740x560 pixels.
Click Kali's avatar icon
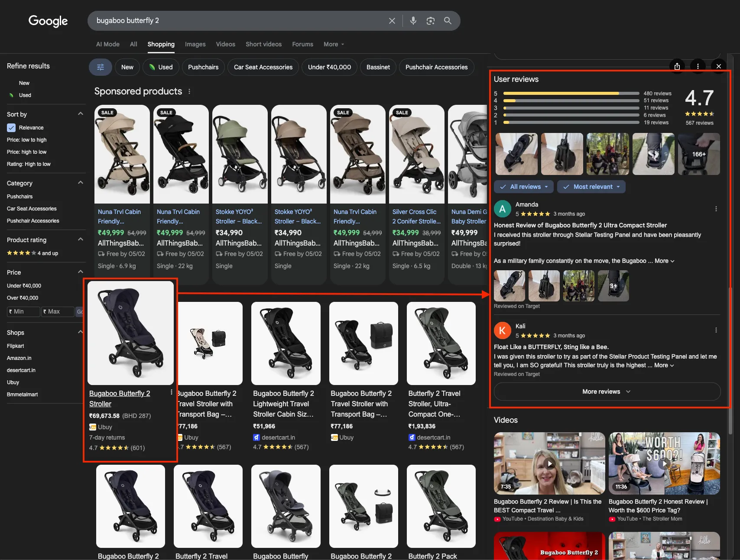[x=503, y=330]
